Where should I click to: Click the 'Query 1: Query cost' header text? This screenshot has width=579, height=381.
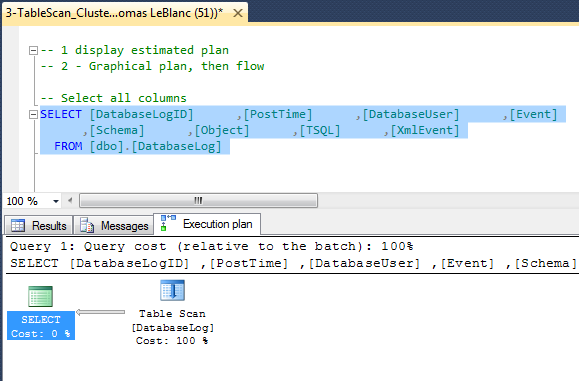(212, 246)
